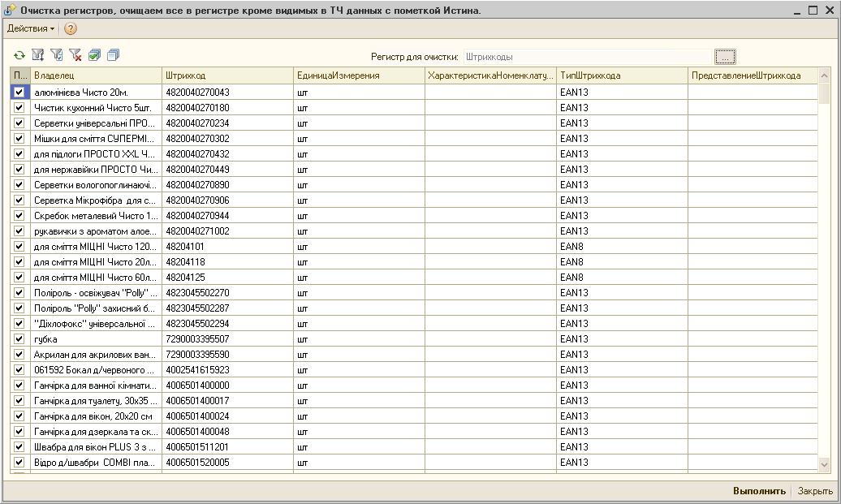Click the ТипШтрихкода column header
The width and height of the screenshot is (841, 504).
coord(622,75)
